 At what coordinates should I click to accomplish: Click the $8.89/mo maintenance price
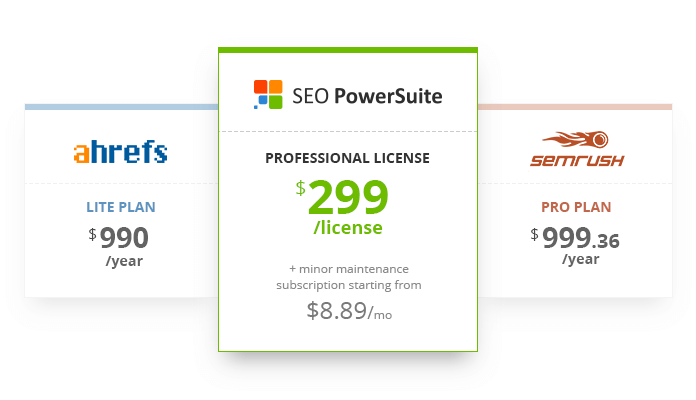(349, 310)
